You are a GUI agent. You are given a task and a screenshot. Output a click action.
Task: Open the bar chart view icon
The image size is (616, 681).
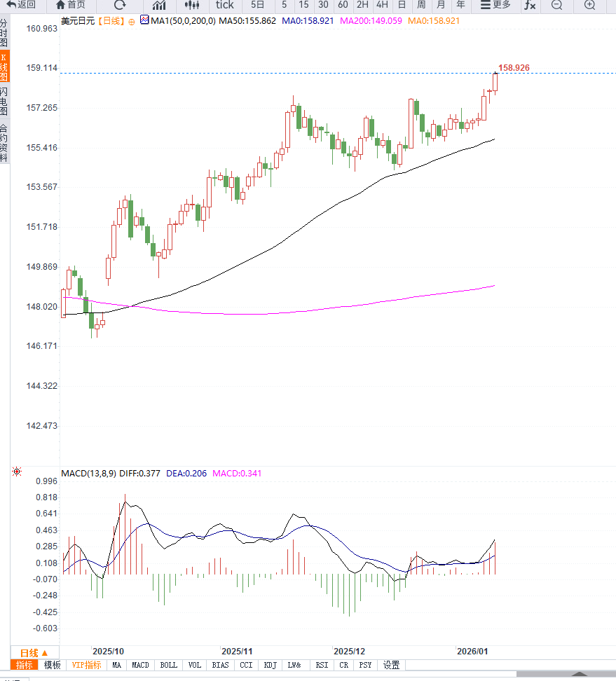tap(159, 5)
